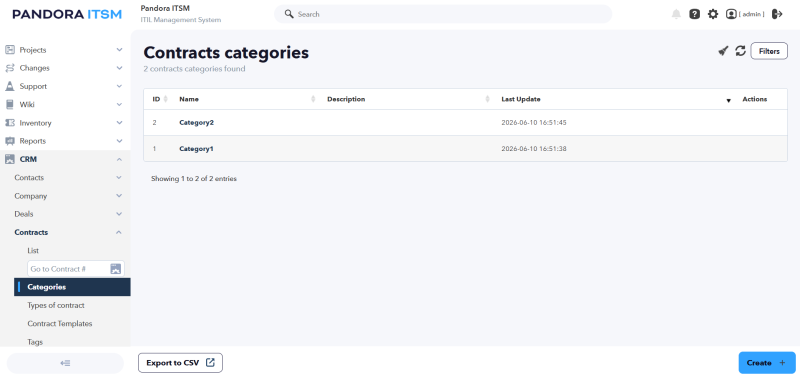The image size is (800, 375).
Task: Select the Categories menu item
Action: coord(72,287)
